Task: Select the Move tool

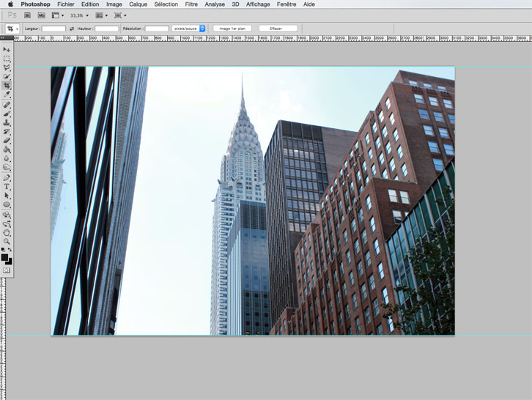Action: (7, 50)
